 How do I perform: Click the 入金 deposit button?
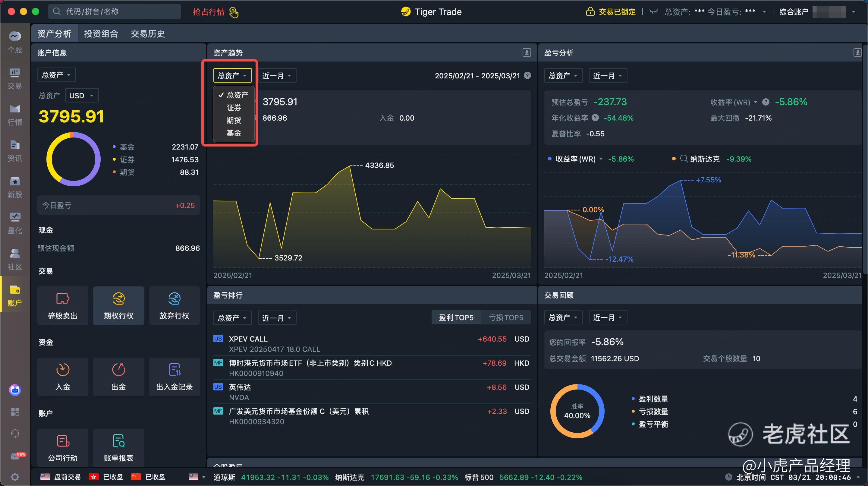(63, 377)
